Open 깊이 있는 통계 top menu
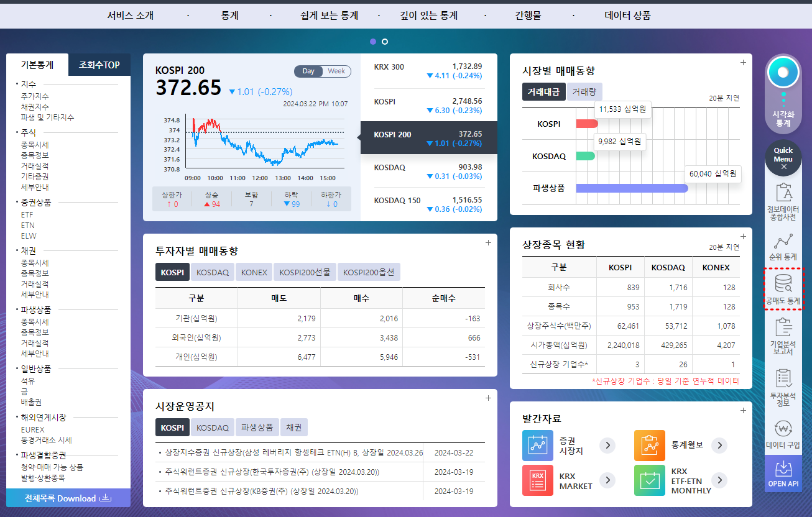The width and height of the screenshot is (812, 517). tap(428, 16)
